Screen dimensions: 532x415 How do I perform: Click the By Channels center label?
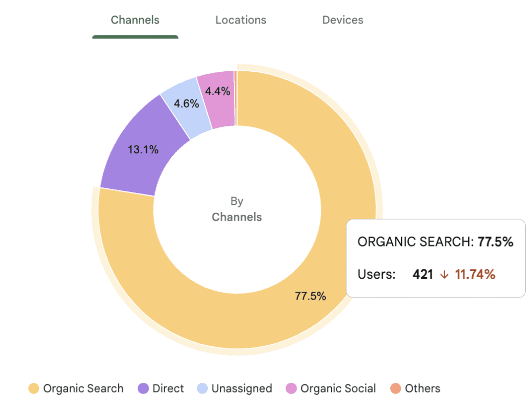237,209
